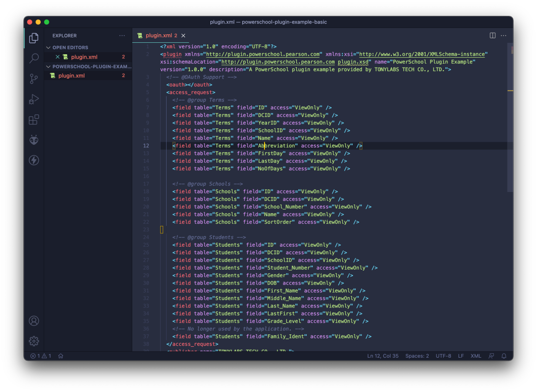This screenshot has width=537, height=392.
Task: Click the 'No longer used by the application' comment
Action: click(x=238, y=329)
